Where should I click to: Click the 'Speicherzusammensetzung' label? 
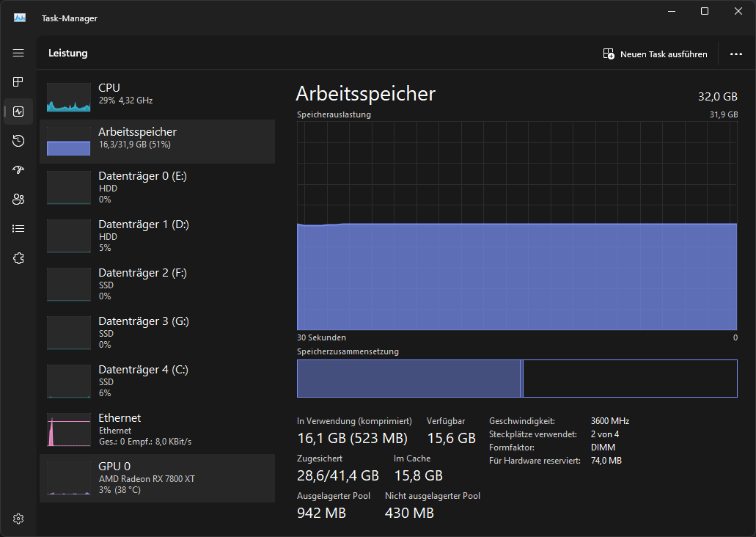click(x=348, y=351)
